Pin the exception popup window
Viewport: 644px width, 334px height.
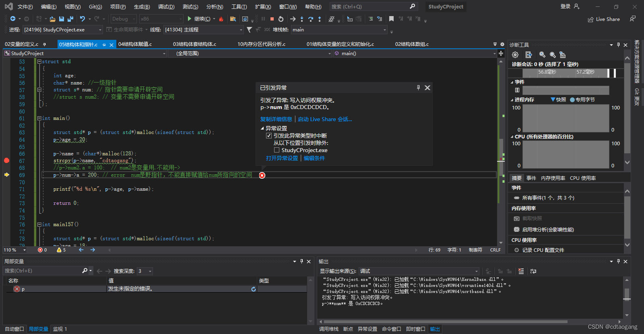coord(419,88)
